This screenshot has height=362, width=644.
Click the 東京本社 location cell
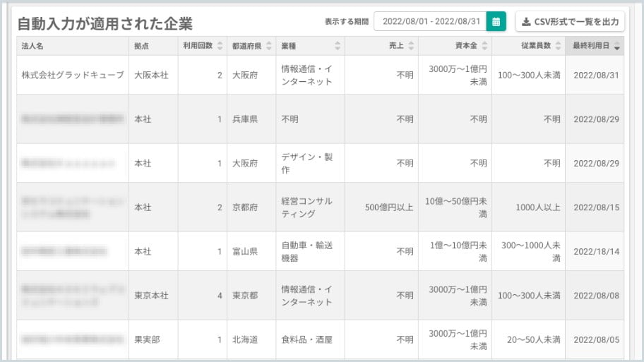pos(151,296)
